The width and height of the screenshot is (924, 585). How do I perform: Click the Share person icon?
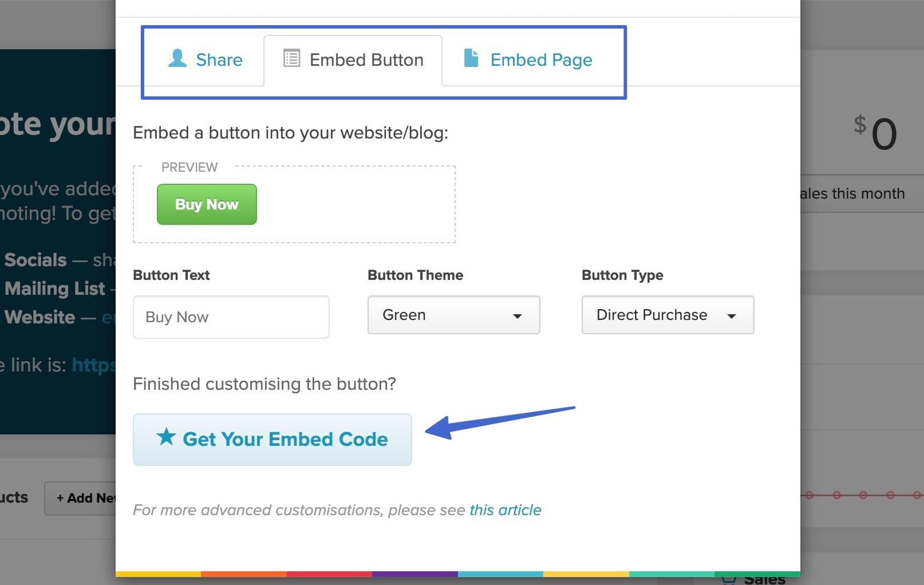coord(176,59)
